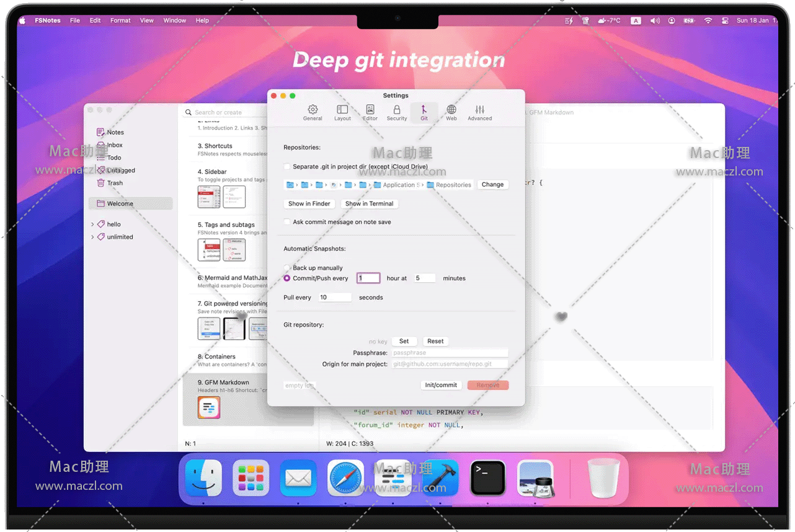Open the FSNotes app menu

(48, 20)
